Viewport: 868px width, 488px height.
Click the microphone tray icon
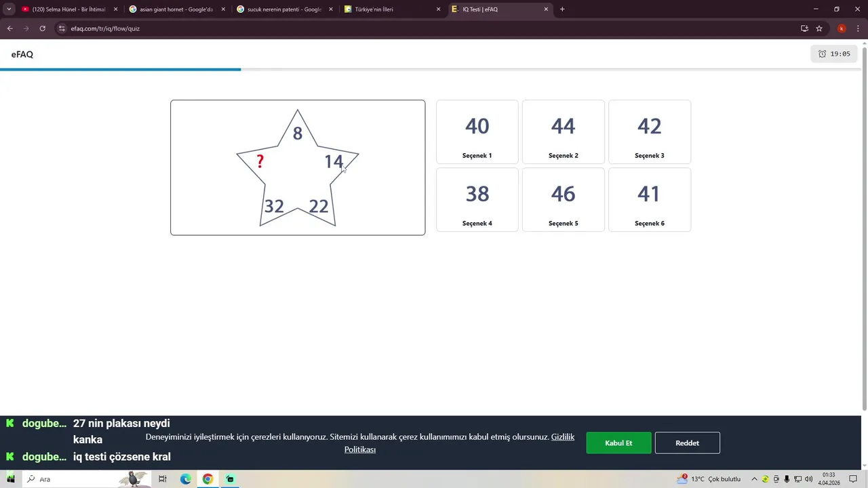point(787,479)
